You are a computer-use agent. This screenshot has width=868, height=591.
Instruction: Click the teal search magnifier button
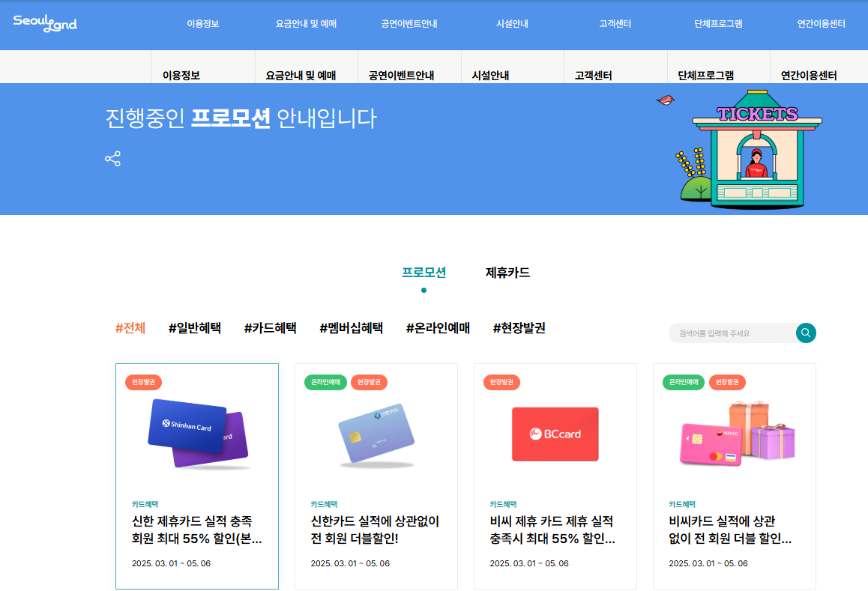806,333
